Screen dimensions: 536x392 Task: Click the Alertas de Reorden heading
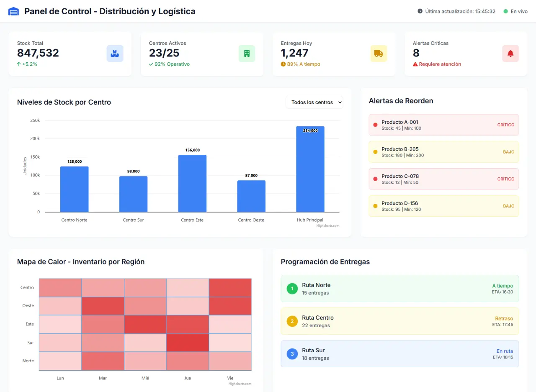pyautogui.click(x=401, y=101)
